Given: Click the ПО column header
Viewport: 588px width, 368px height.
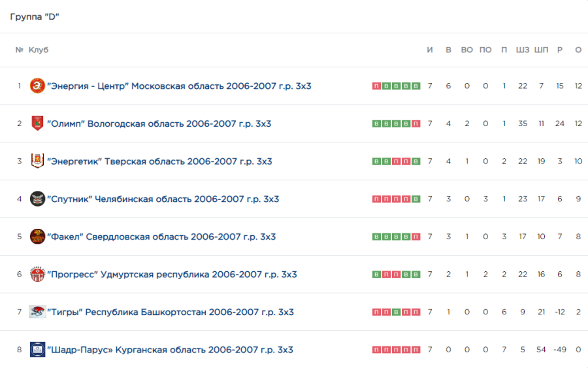Looking at the screenshot, I should [485, 50].
